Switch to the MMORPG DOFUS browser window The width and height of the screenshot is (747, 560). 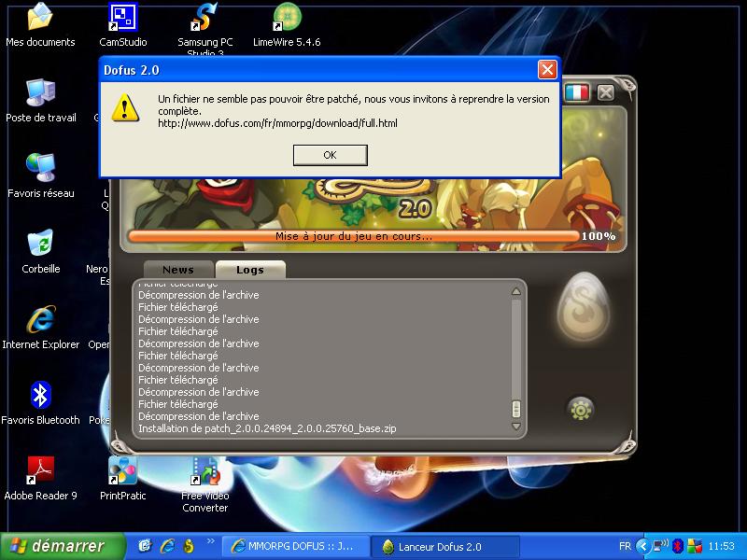(296, 546)
